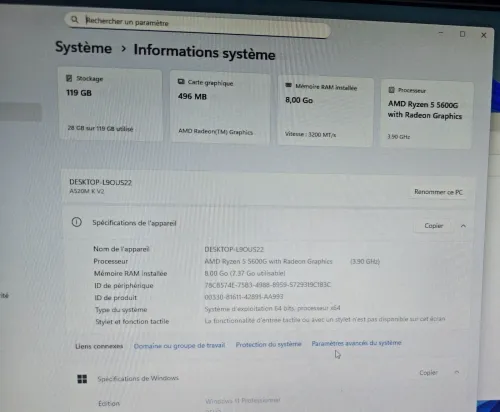This screenshot has width=500, height=412.
Task: Close the settings window
Action: 484,35
